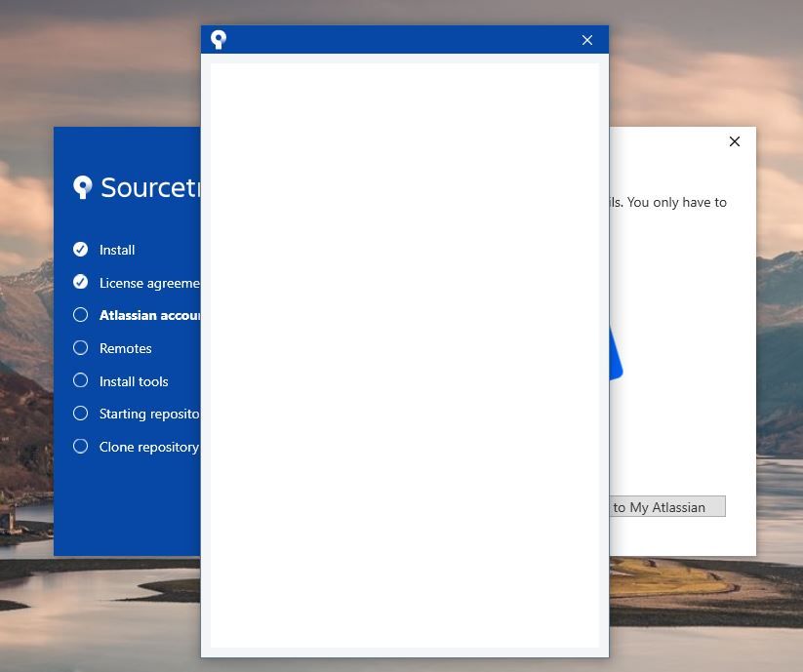Image resolution: width=803 pixels, height=672 pixels.
Task: Close the blank Sourcetree login dialog
Action: coord(587,40)
